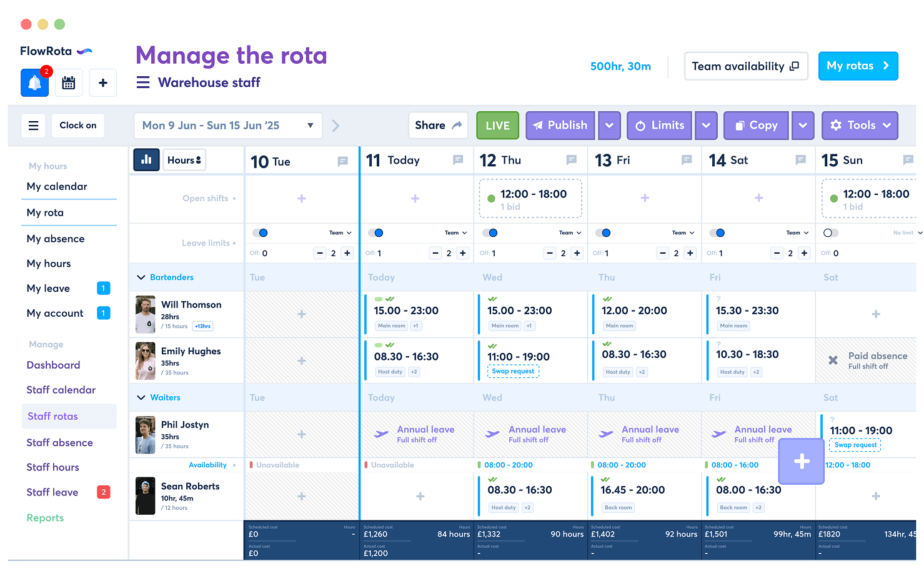Open note icon for 13 Fri

687,160
